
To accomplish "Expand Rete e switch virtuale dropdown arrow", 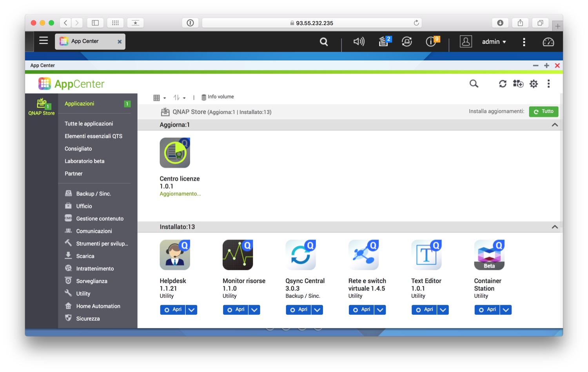I will (380, 310).
